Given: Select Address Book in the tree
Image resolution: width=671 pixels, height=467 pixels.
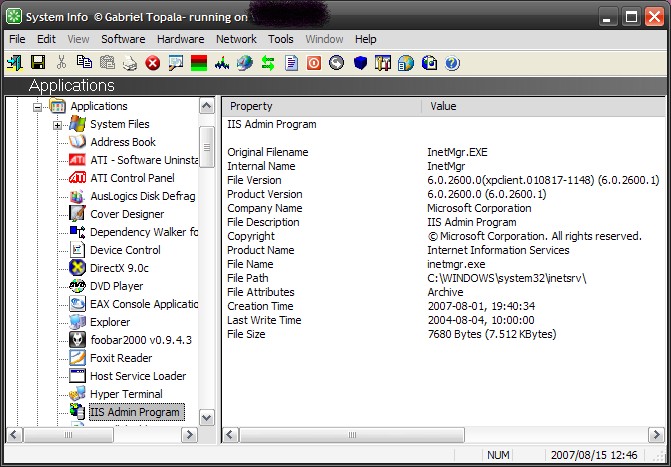Looking at the screenshot, I should tap(123, 142).
